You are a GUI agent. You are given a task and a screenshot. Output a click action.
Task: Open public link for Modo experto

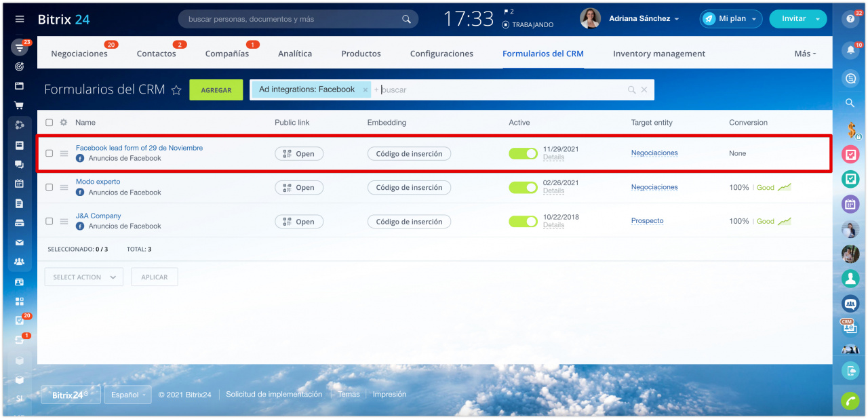(x=299, y=187)
